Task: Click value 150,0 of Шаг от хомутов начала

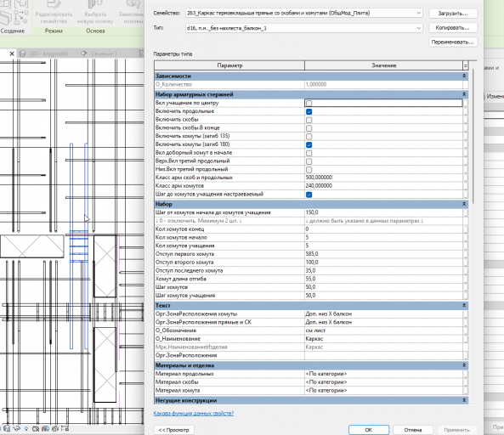Action: click(x=383, y=212)
